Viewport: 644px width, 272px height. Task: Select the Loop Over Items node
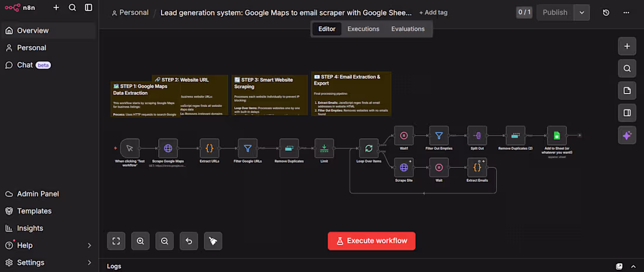369,149
